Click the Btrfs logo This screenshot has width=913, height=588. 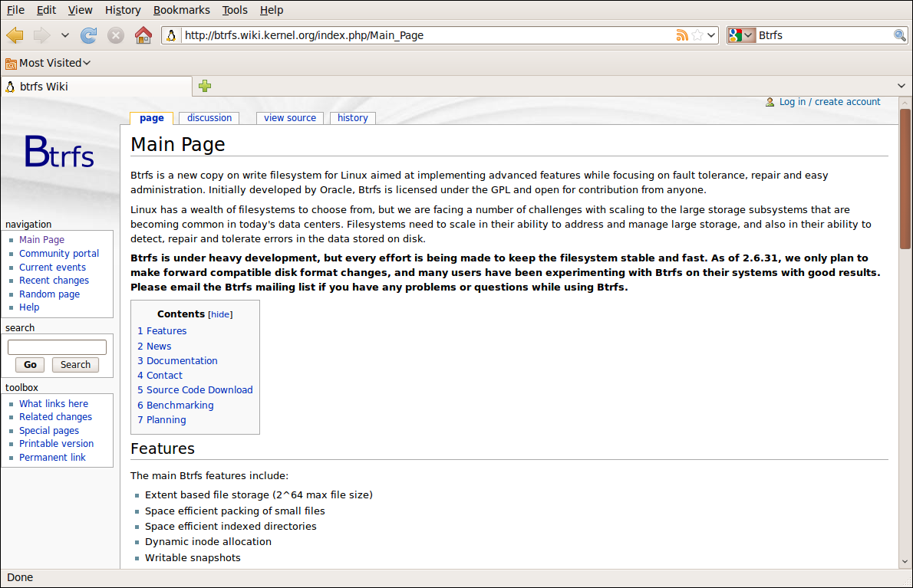point(59,151)
